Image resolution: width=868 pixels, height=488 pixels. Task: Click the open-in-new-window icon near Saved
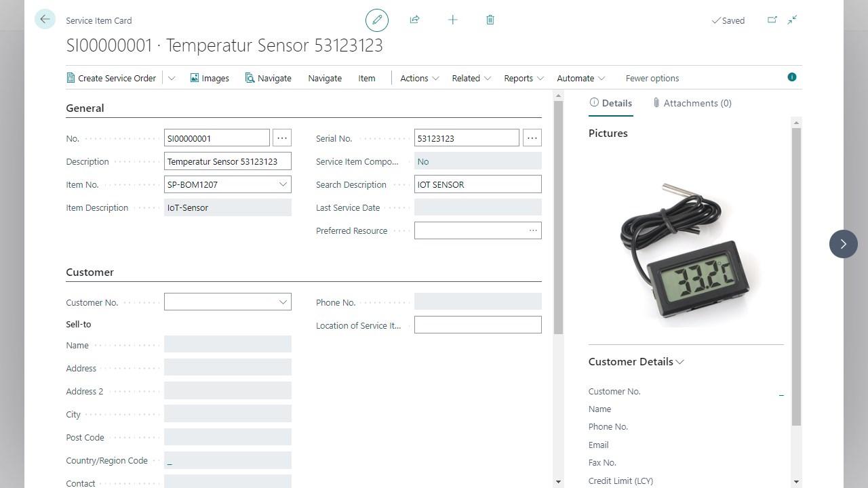pyautogui.click(x=772, y=20)
